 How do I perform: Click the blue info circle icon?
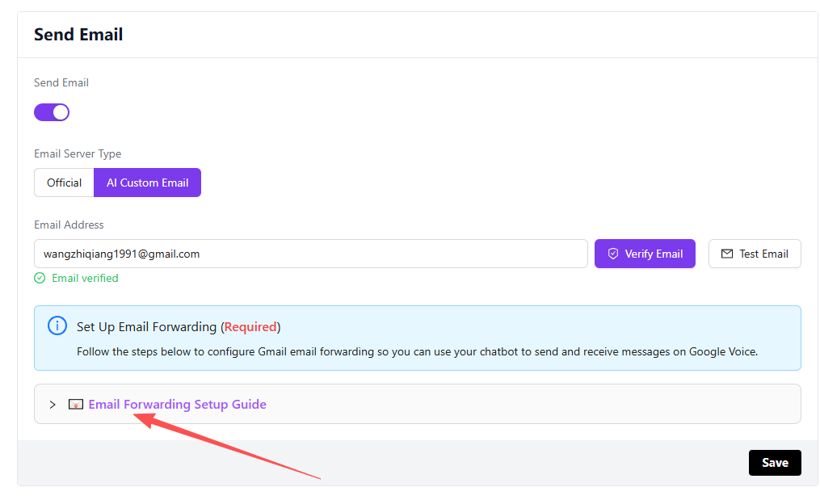pyautogui.click(x=57, y=325)
